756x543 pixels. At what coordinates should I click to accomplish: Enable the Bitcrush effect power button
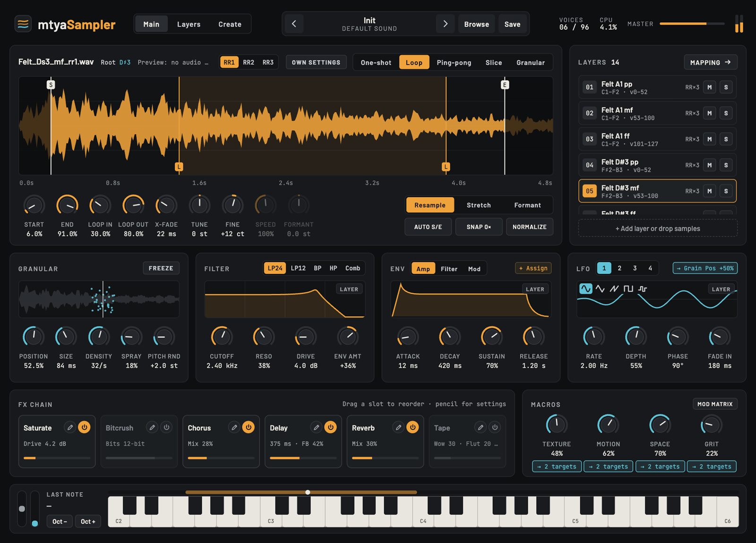click(166, 427)
